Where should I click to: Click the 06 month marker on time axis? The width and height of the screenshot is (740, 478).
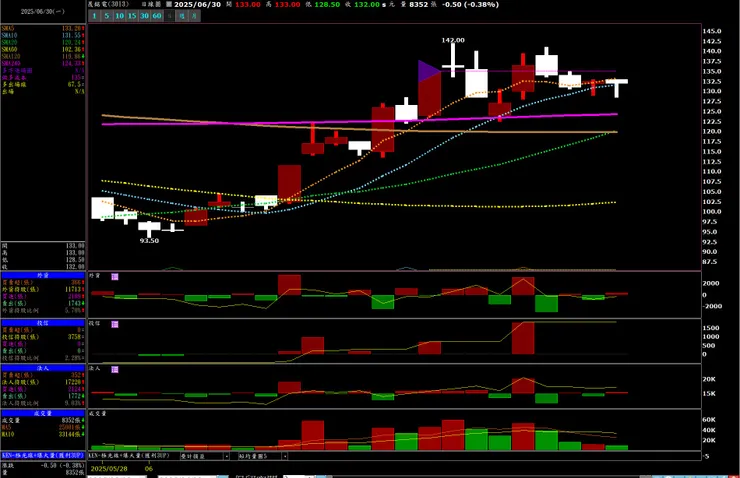(x=149, y=469)
